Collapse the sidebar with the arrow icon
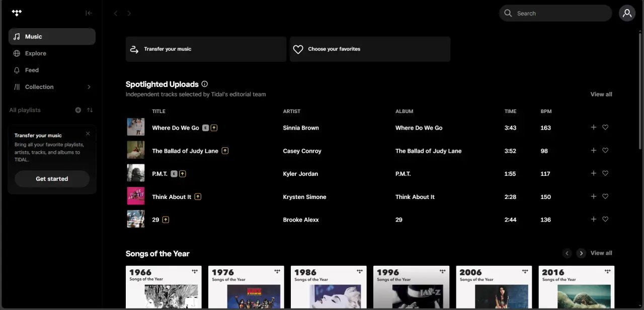Image resolution: width=644 pixels, height=310 pixels. [89, 13]
